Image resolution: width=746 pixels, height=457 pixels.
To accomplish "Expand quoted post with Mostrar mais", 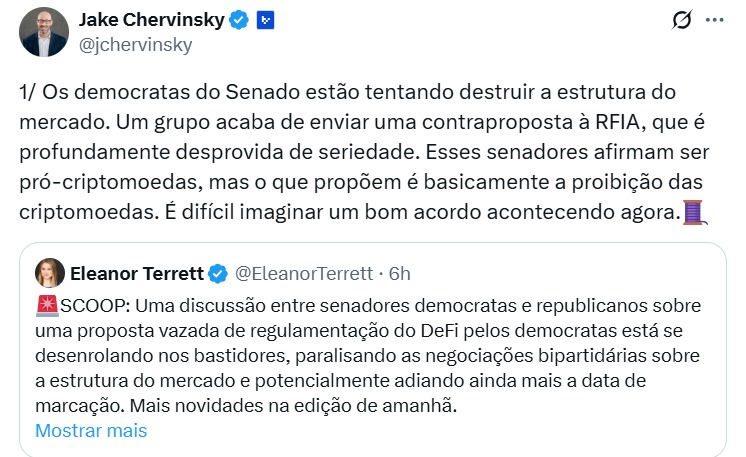I will click(x=91, y=431).
